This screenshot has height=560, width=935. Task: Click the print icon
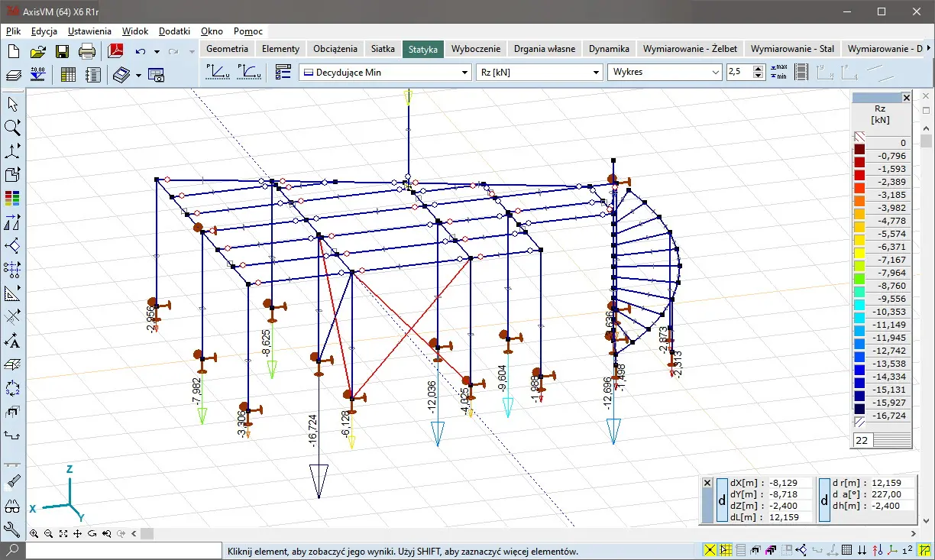coord(87,51)
